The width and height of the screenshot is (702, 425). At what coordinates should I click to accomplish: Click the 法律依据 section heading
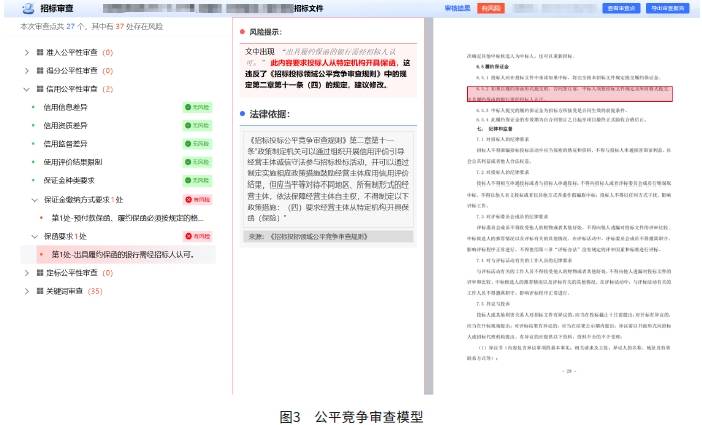[270, 114]
